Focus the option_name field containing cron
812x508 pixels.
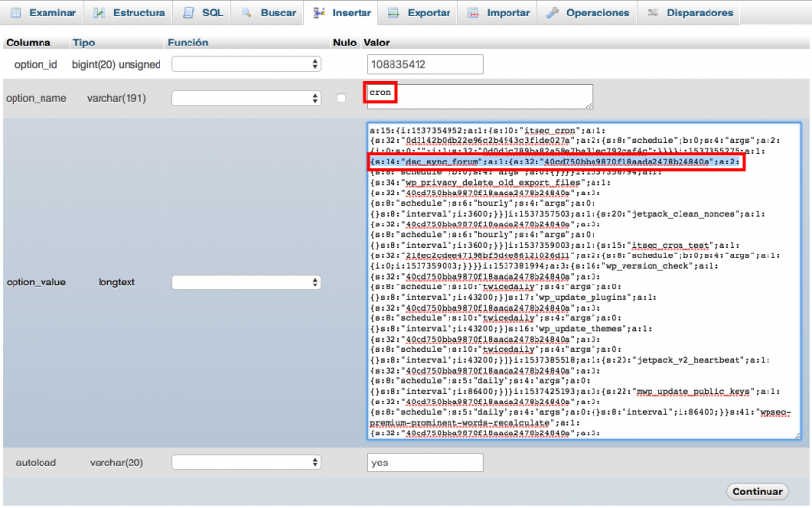(479, 96)
